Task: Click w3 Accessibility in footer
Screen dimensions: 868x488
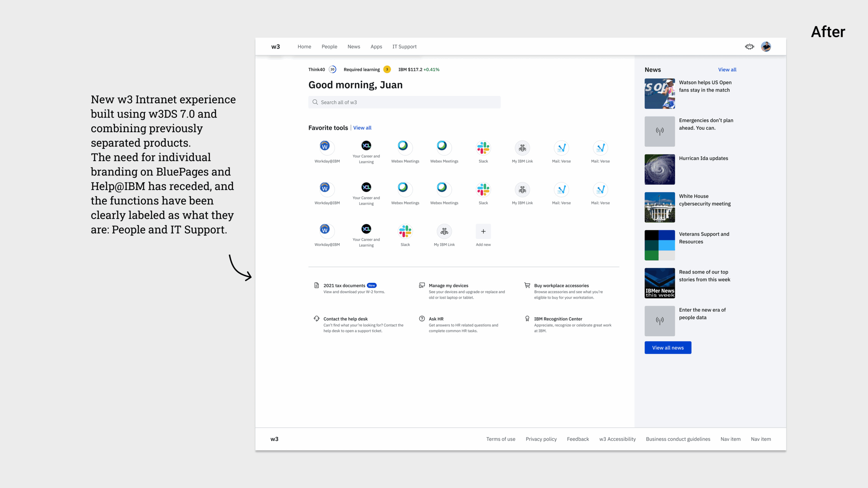Action: (617, 439)
